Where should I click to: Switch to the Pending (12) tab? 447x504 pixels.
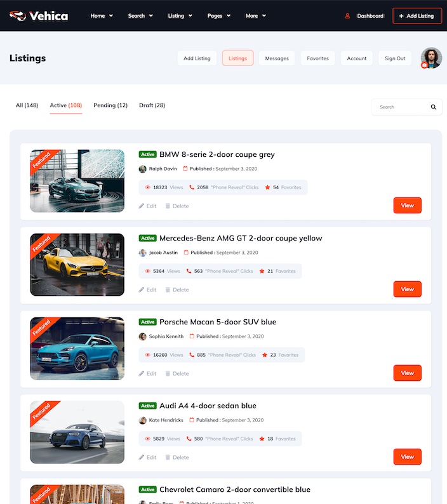click(x=110, y=105)
